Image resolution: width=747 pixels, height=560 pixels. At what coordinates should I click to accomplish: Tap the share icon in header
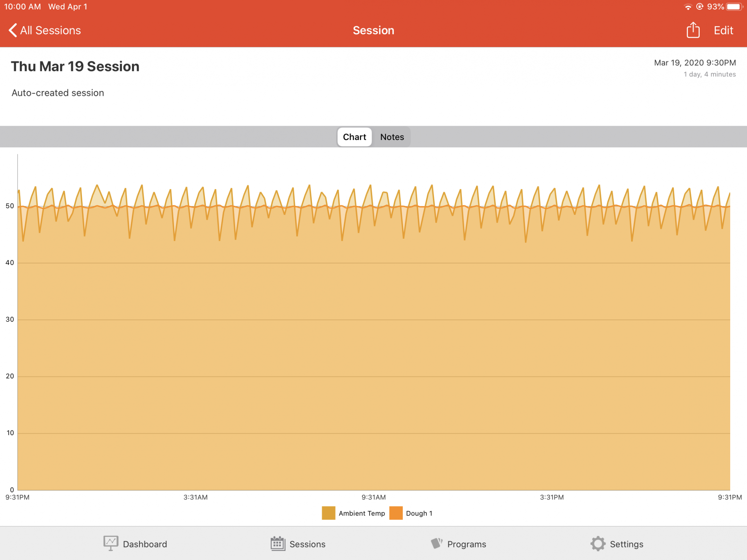(692, 30)
